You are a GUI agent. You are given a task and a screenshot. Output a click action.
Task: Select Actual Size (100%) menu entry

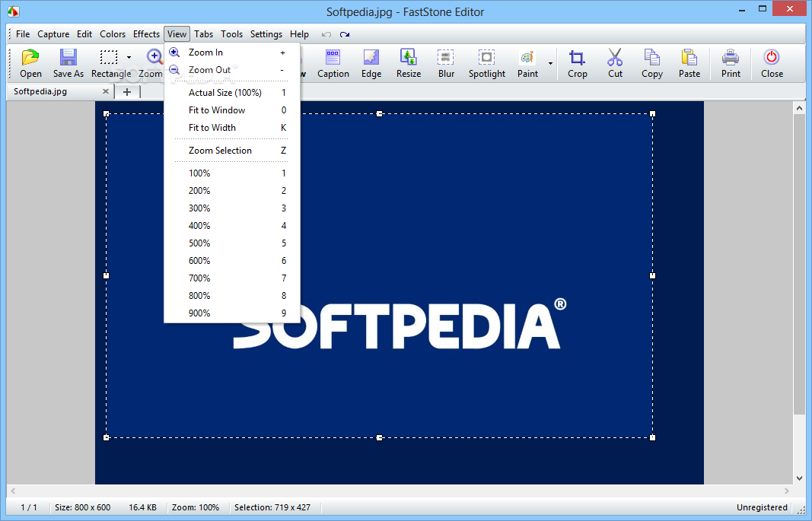tap(232, 93)
